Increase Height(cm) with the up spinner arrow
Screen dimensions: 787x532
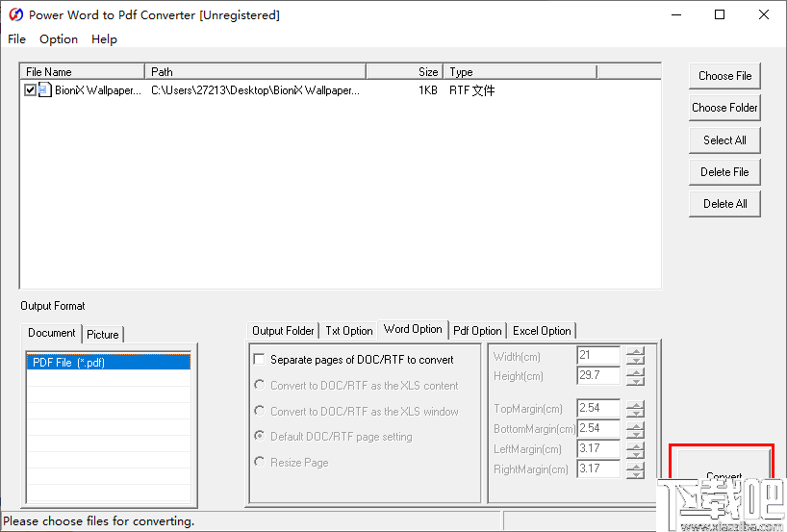click(635, 372)
